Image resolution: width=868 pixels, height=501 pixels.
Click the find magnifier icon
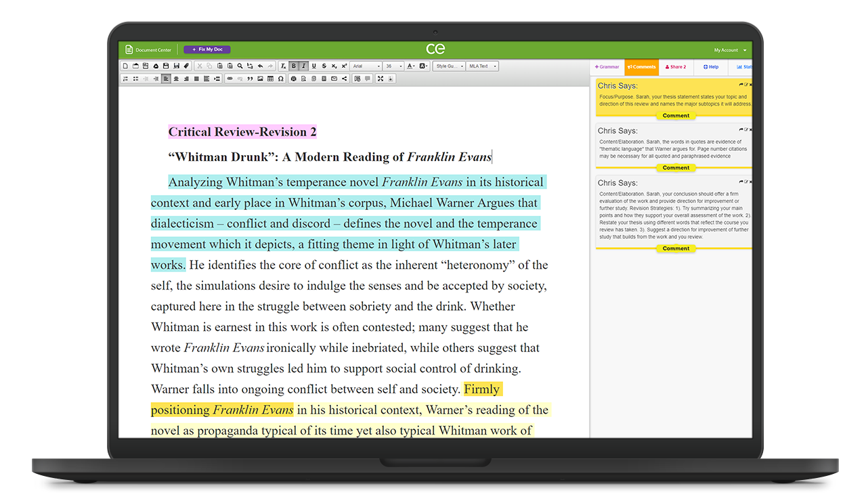click(240, 66)
